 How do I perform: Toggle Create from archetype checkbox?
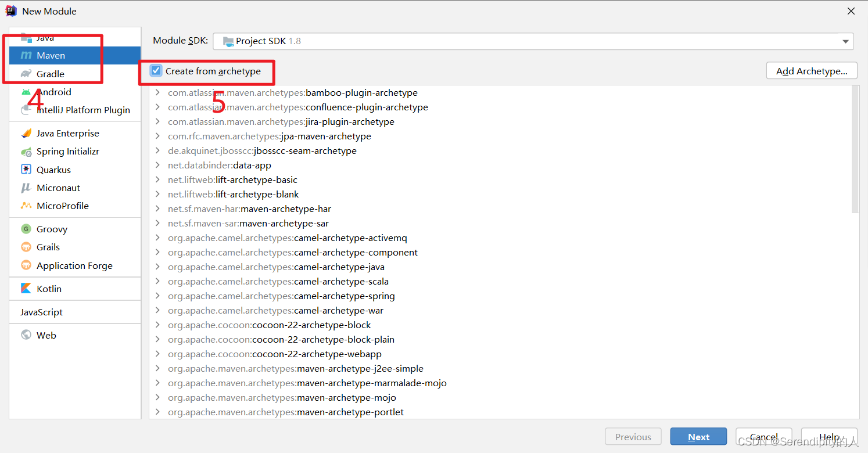tap(156, 71)
